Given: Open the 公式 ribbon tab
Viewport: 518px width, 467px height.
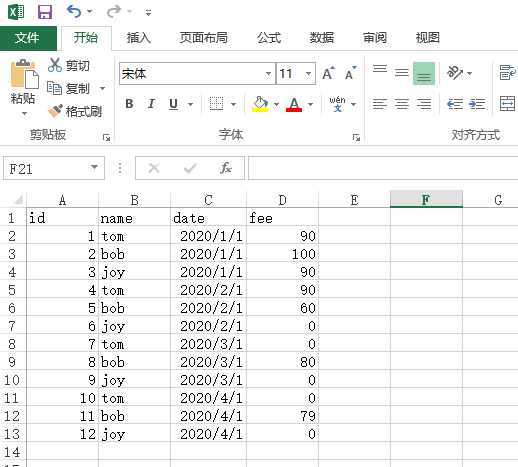Looking at the screenshot, I should 269,38.
